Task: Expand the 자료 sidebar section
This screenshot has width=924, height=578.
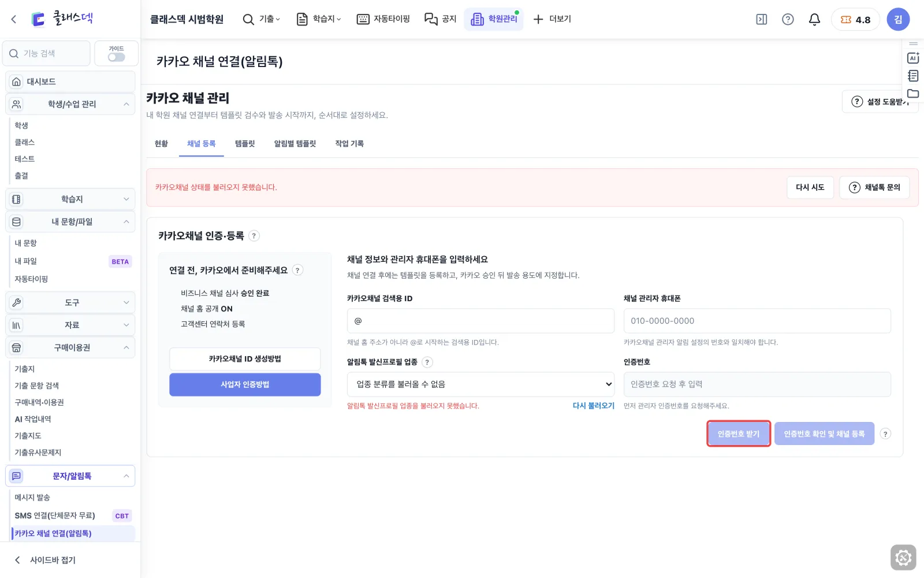Action: [70, 325]
